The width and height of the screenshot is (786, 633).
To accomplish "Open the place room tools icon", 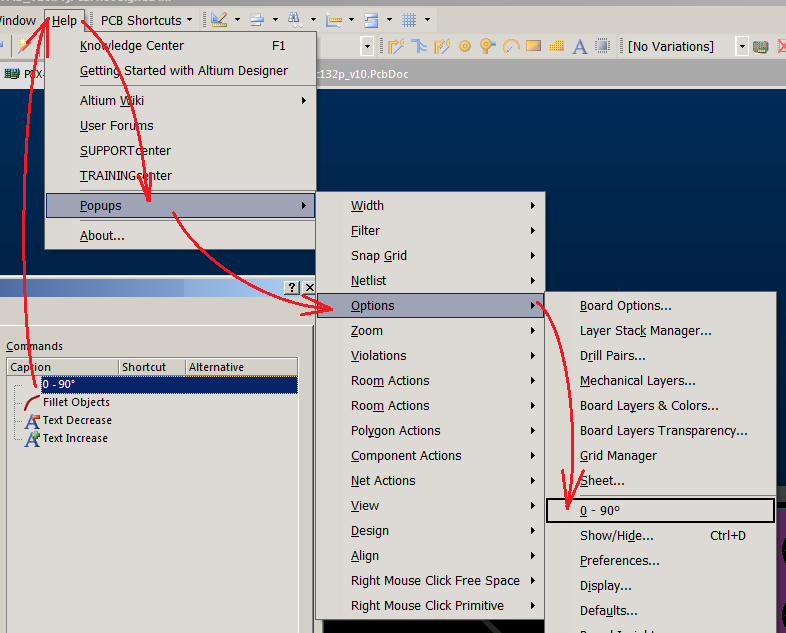I will (x=371, y=20).
